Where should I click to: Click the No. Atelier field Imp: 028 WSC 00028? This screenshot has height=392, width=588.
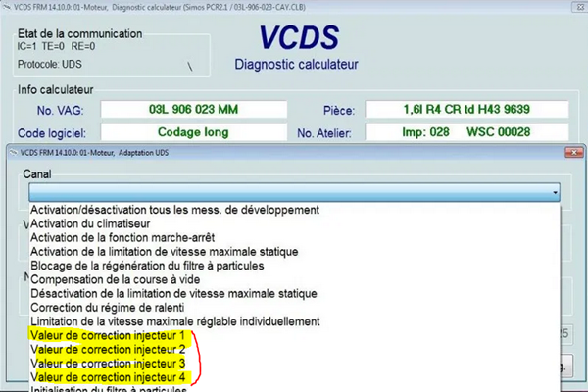point(466,132)
